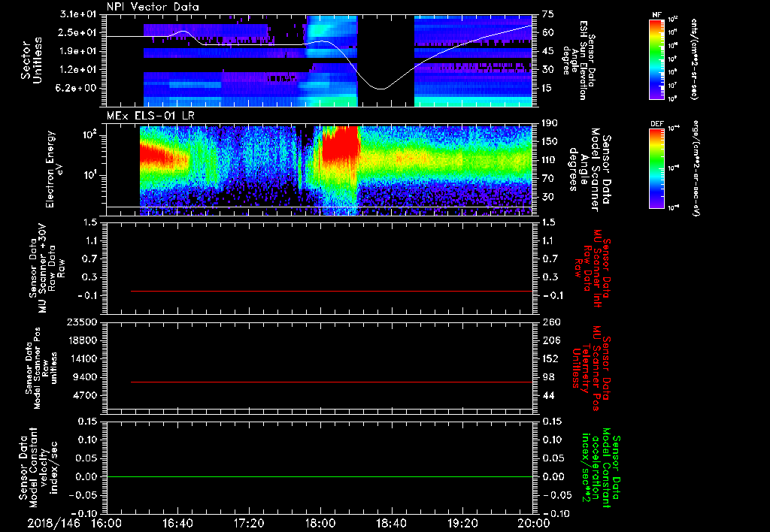Click the DEF color bar legend
This screenshot has width=770, height=532.
(x=656, y=168)
